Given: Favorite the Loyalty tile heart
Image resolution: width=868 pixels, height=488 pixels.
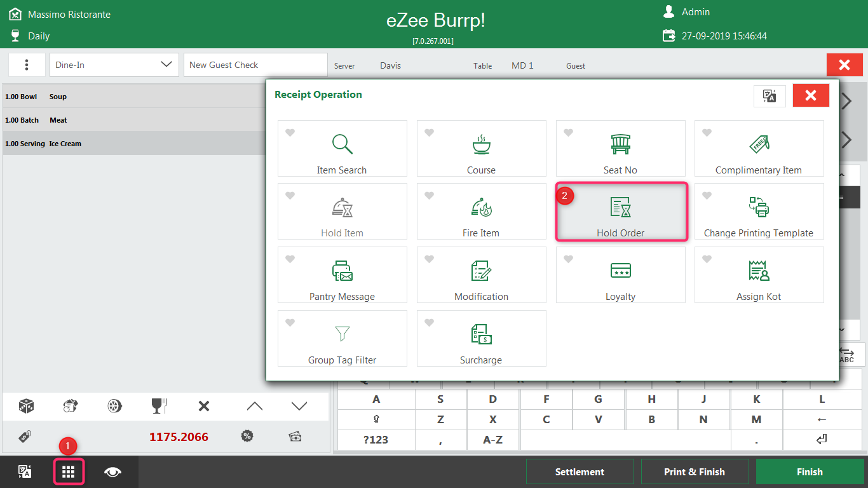Looking at the screenshot, I should tap(568, 259).
